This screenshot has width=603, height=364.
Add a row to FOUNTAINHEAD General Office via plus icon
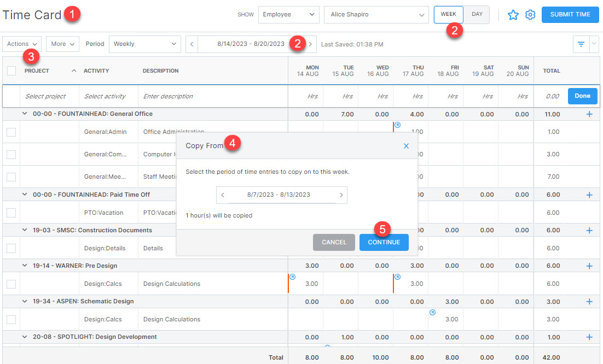point(590,114)
